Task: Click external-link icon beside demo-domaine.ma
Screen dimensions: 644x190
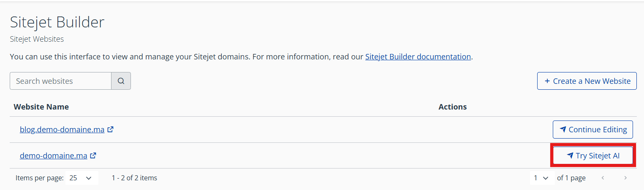Action: 93,155
